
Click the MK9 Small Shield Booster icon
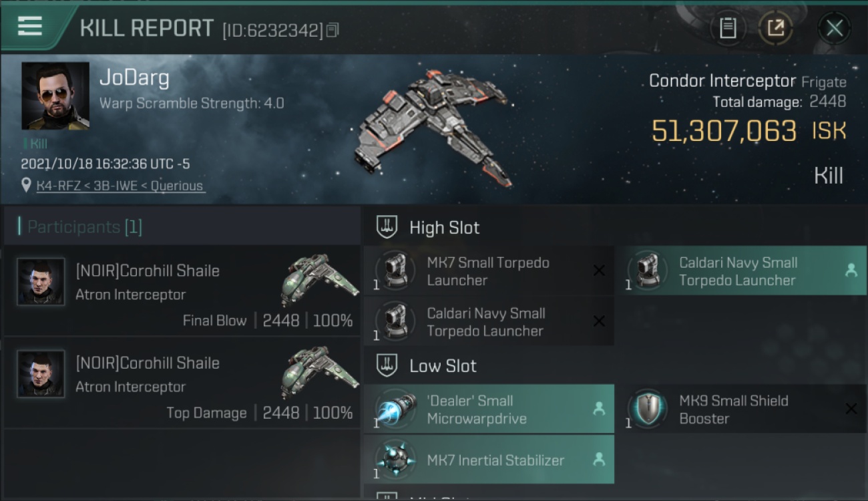pos(648,409)
